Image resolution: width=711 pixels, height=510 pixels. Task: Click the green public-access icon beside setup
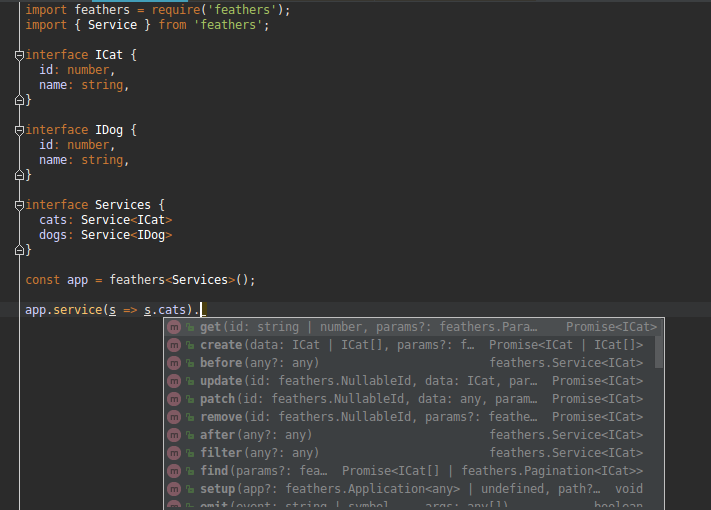tap(190, 489)
